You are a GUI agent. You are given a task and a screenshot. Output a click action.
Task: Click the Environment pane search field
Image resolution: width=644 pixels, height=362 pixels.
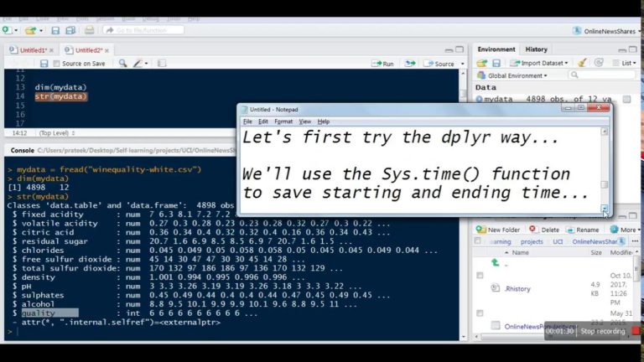(x=600, y=75)
